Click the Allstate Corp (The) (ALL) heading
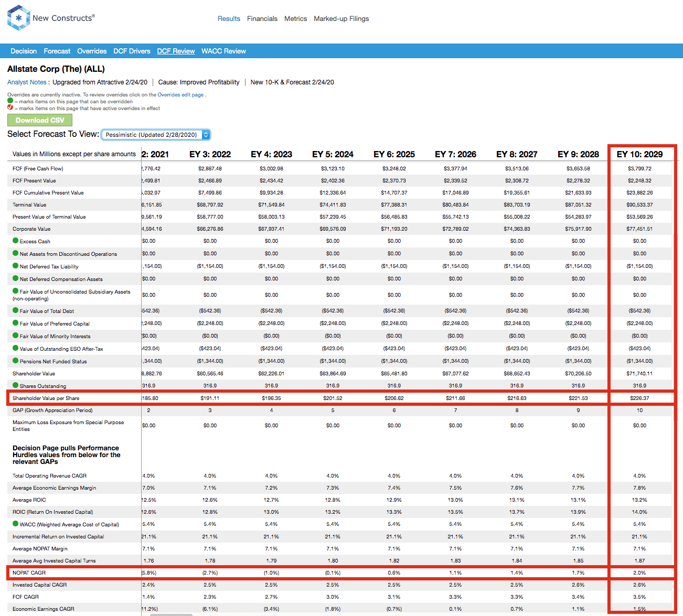The width and height of the screenshot is (683, 616). tap(56, 69)
